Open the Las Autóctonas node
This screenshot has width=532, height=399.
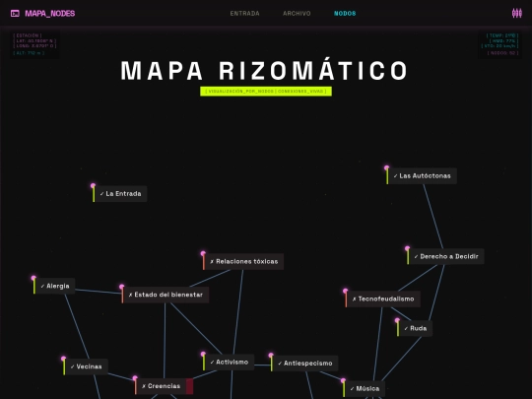tap(423, 175)
